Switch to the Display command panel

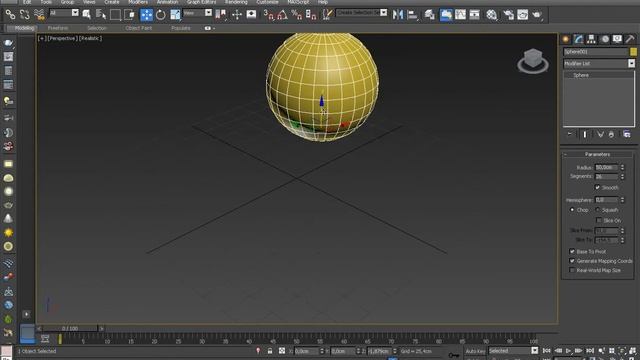click(617, 39)
